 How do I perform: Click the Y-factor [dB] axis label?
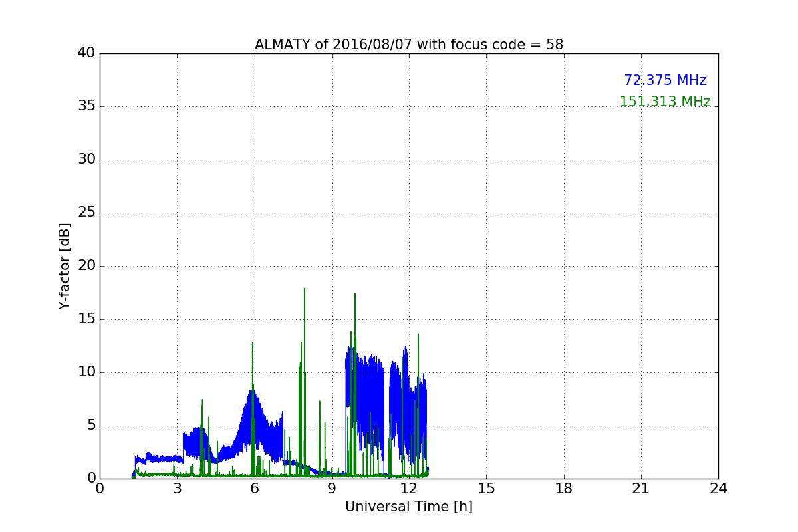(x=65, y=266)
